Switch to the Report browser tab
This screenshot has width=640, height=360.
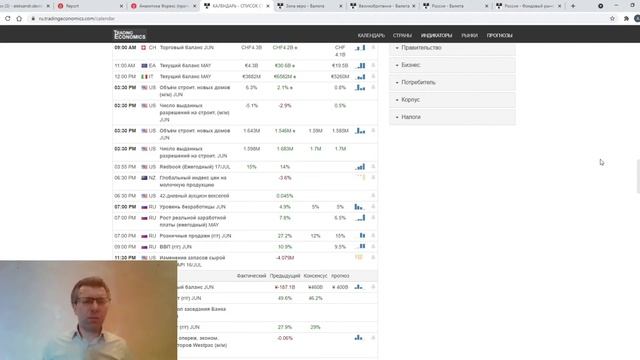coord(90,6)
